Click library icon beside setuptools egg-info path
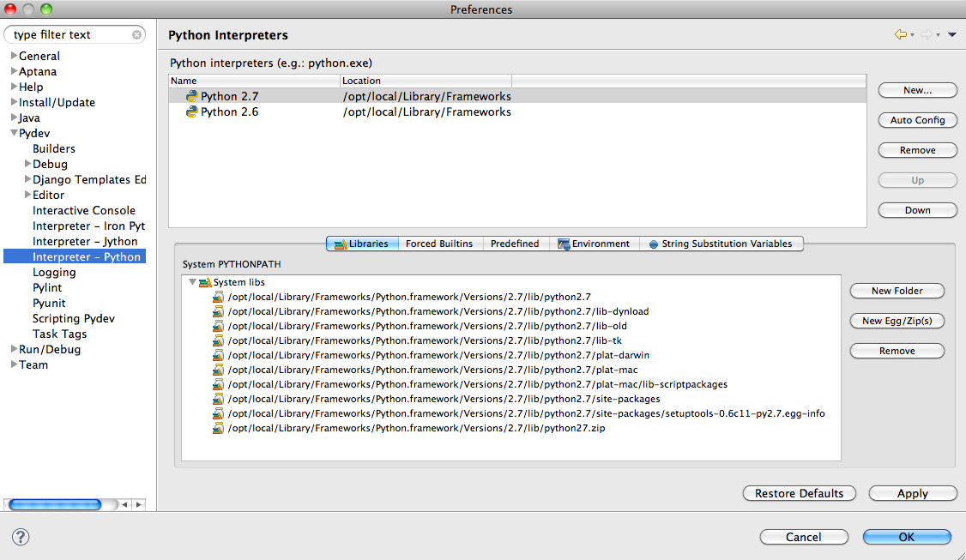 pos(218,414)
